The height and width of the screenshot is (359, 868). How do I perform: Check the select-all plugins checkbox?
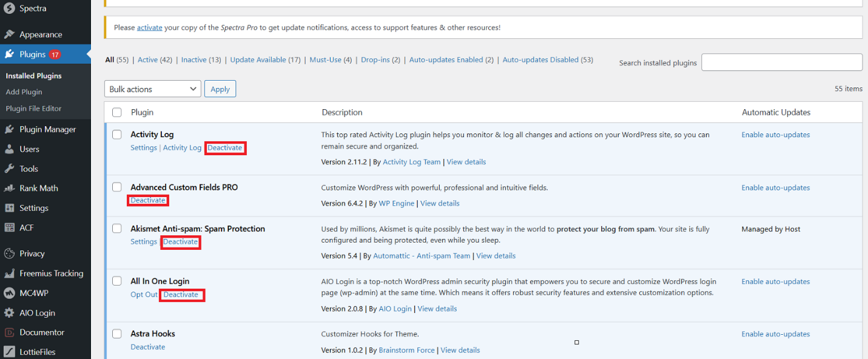(x=116, y=112)
